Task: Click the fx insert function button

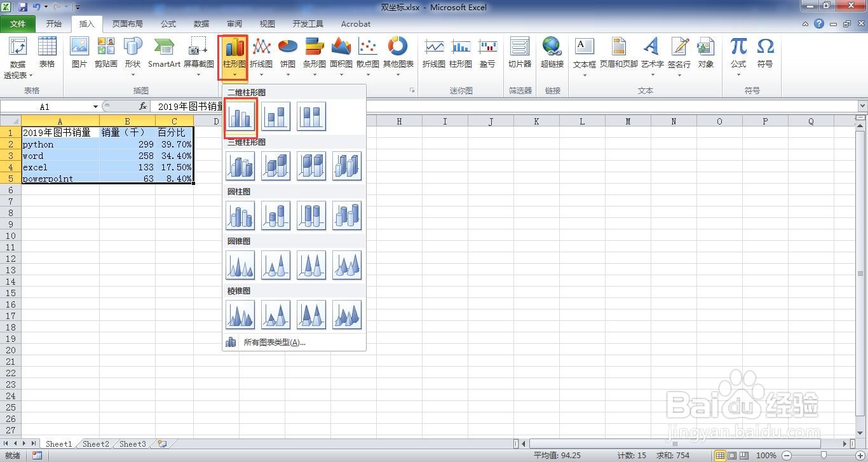Action: coord(143,107)
